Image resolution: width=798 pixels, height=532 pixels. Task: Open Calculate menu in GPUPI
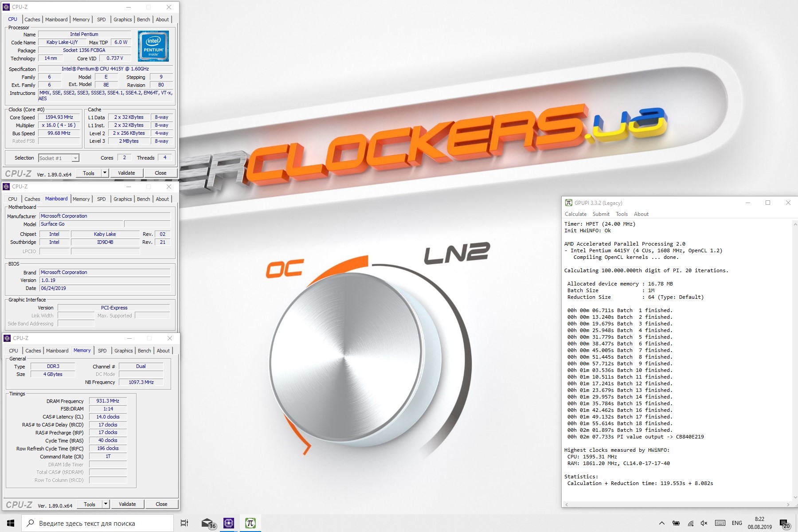[x=575, y=214]
